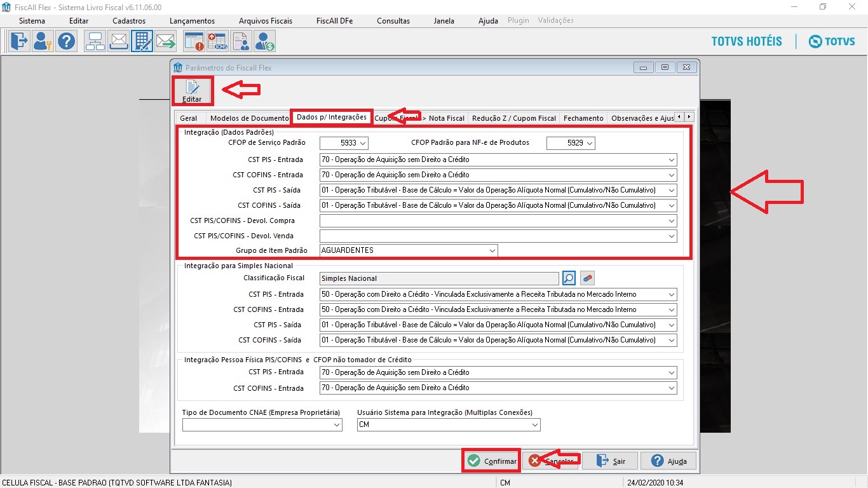Screen dimensions: 868x488
Task: Click the exit door toolbar icon
Action: click(19, 42)
